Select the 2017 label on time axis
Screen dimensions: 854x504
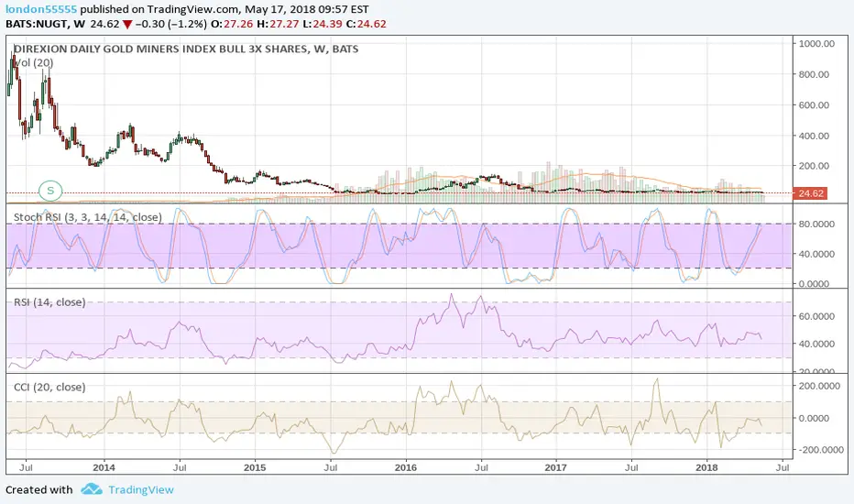[556, 467]
